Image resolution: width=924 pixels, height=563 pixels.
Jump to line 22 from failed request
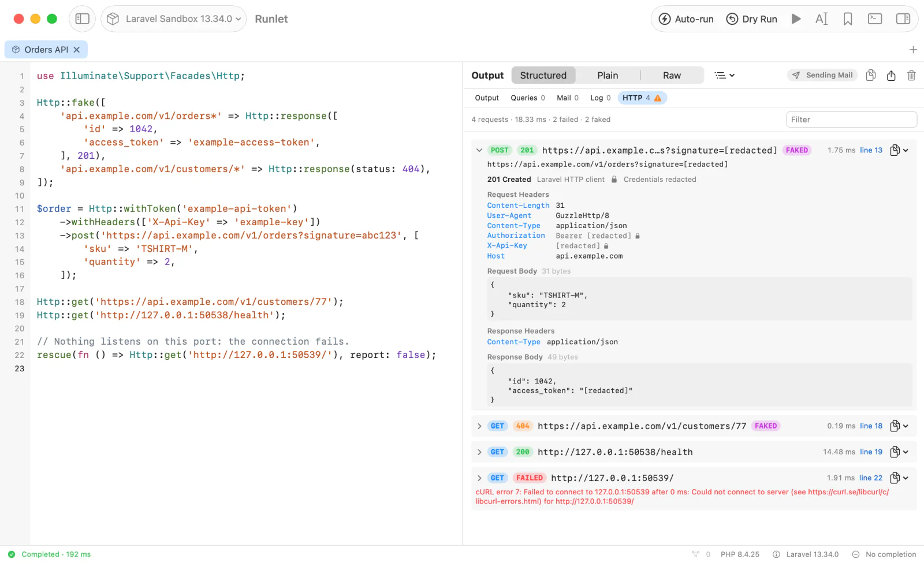870,478
